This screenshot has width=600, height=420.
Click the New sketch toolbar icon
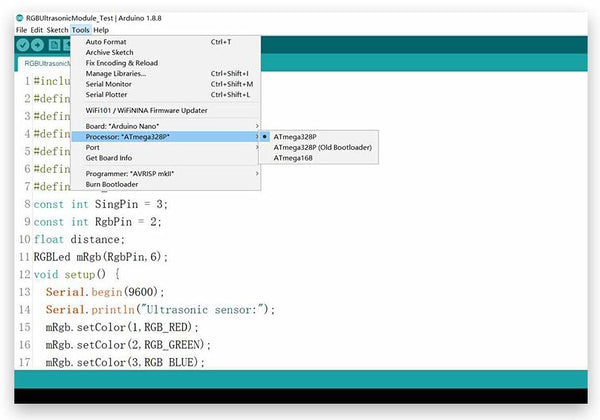pyautogui.click(x=52, y=45)
